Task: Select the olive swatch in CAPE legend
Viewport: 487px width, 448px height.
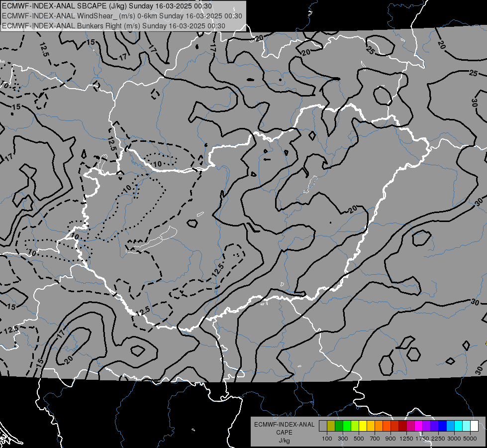Action: [x=331, y=426]
